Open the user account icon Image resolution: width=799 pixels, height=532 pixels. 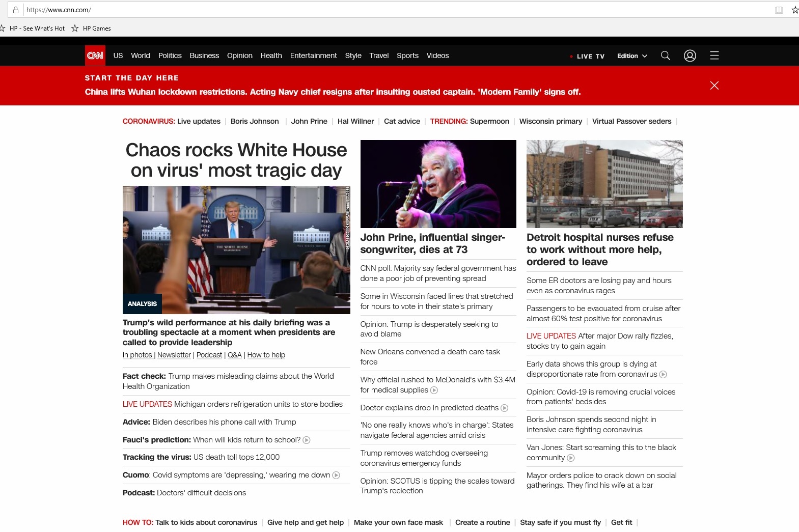point(690,55)
